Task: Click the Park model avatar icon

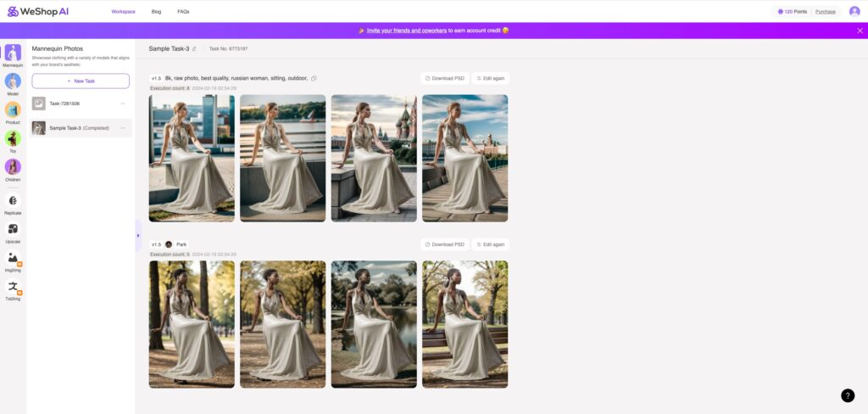Action: tap(169, 244)
